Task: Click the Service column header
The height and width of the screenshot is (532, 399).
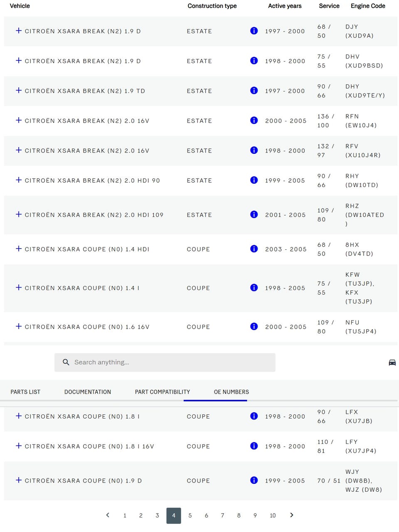Action: pyautogui.click(x=329, y=6)
